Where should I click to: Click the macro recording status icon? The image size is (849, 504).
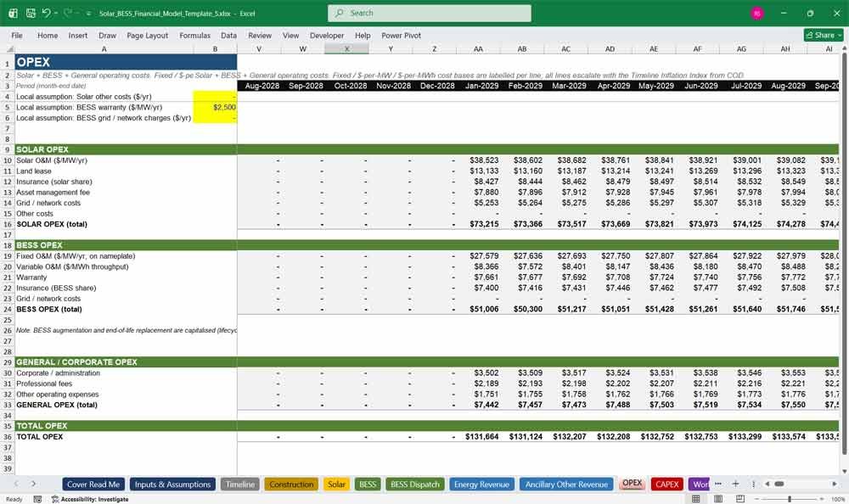click(37, 499)
